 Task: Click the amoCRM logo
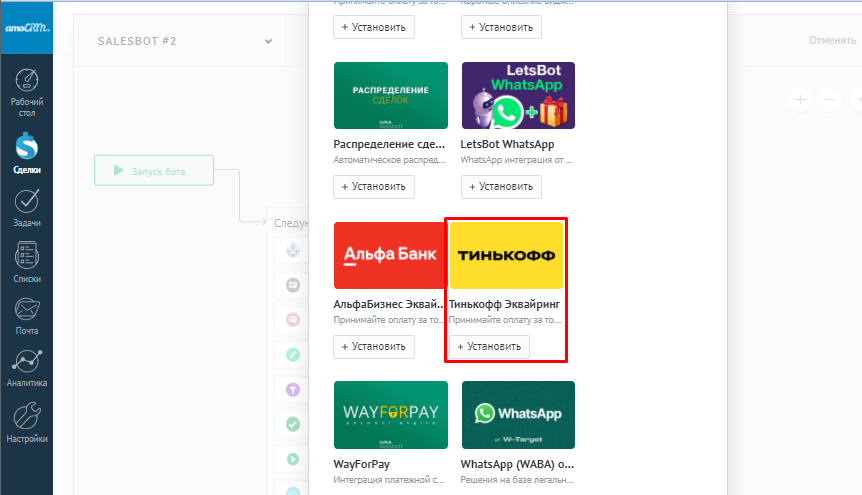click(27, 28)
